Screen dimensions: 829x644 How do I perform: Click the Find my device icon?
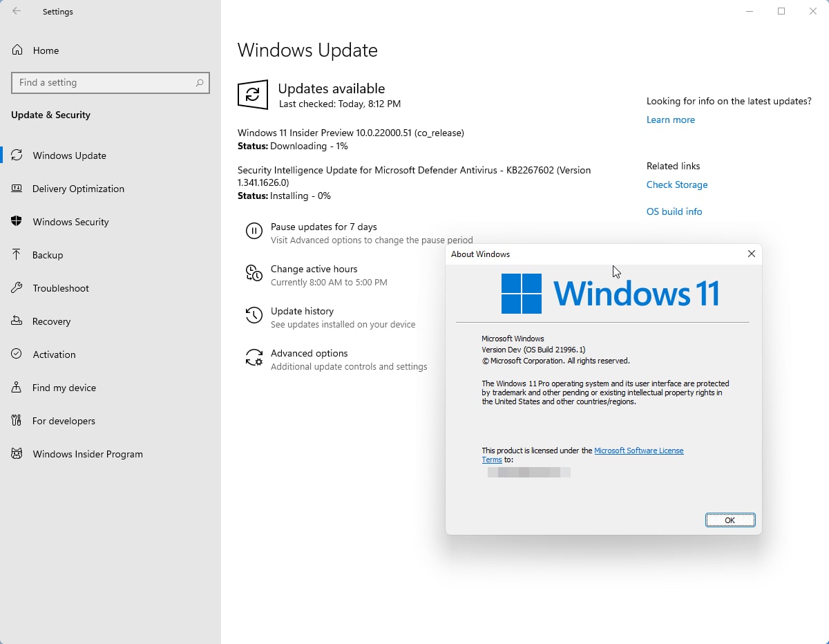pos(17,388)
